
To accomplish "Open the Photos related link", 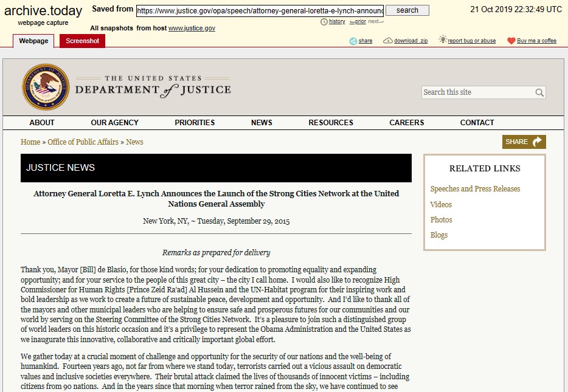I will click(x=442, y=220).
